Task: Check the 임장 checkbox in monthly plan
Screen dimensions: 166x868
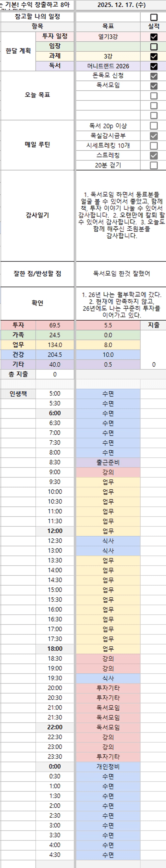Action: [154, 47]
